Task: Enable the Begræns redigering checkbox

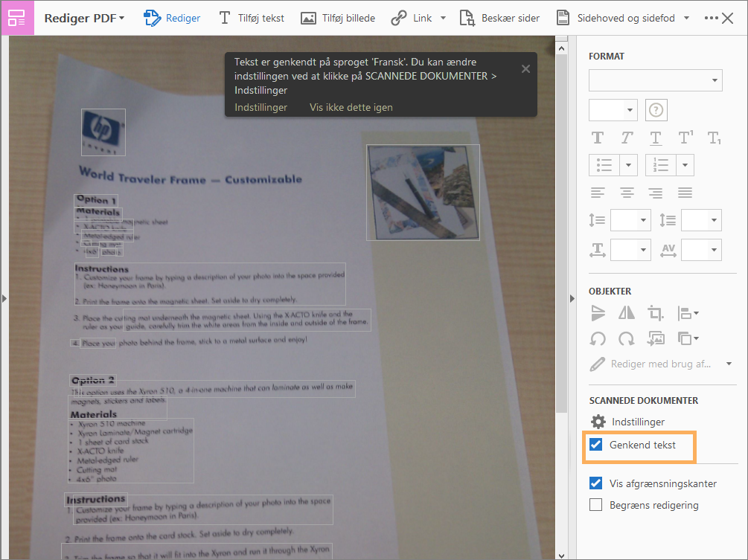Action: click(596, 505)
